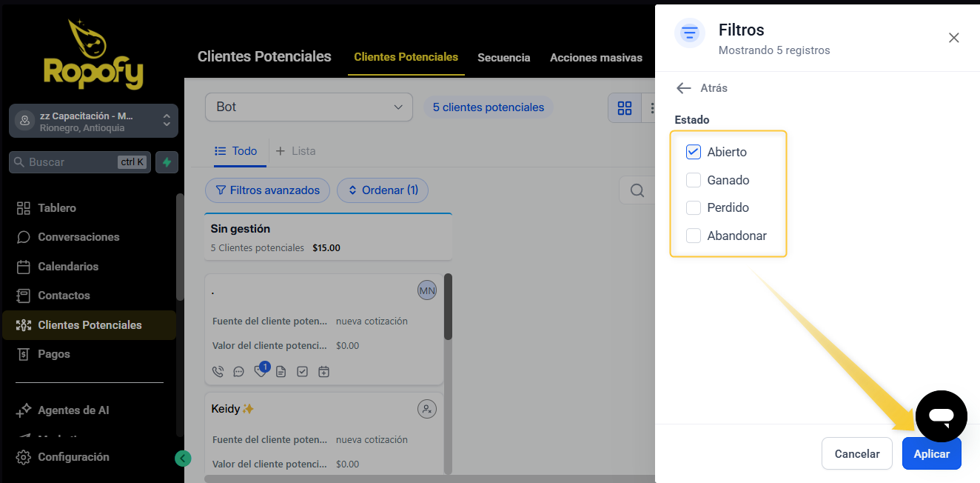Switch to the Secuencia tab
This screenshot has width=980, height=483.
coord(503,58)
